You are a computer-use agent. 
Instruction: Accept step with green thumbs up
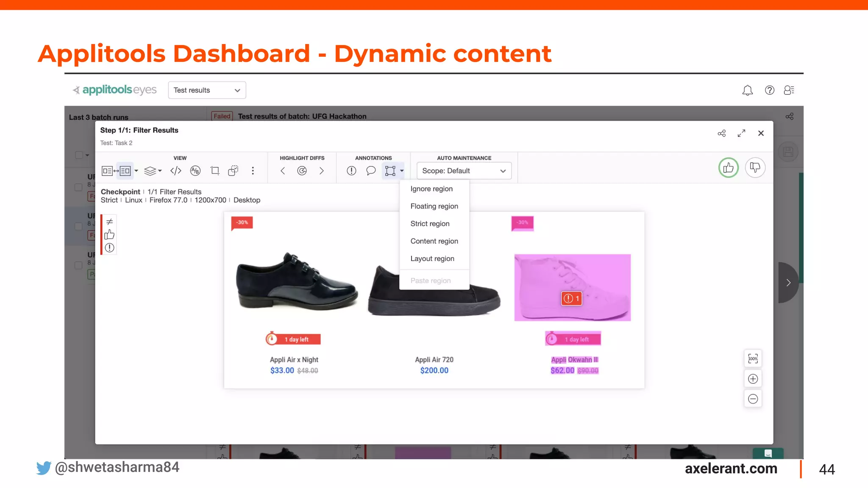pos(728,168)
